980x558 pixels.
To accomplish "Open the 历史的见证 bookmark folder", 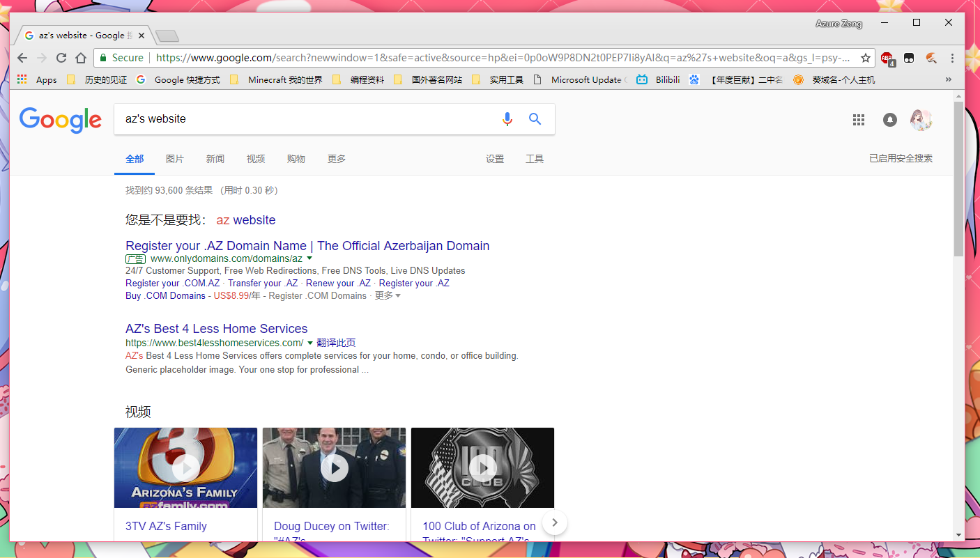I will click(x=97, y=79).
